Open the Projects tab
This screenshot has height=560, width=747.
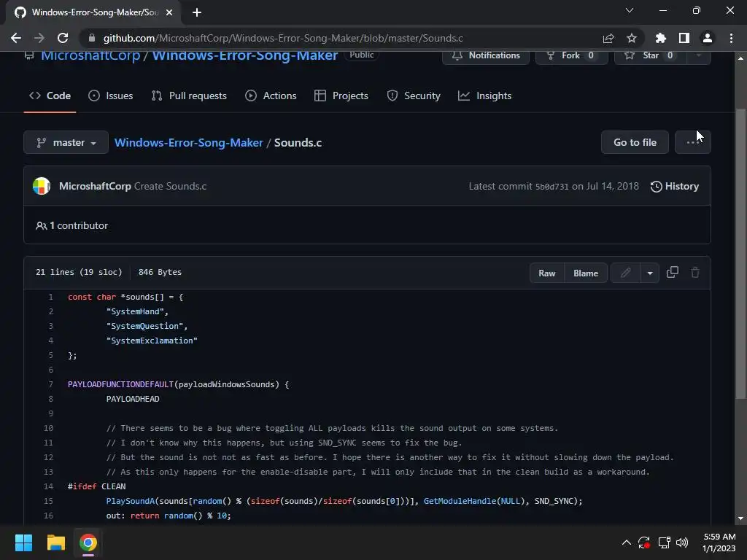pos(341,96)
